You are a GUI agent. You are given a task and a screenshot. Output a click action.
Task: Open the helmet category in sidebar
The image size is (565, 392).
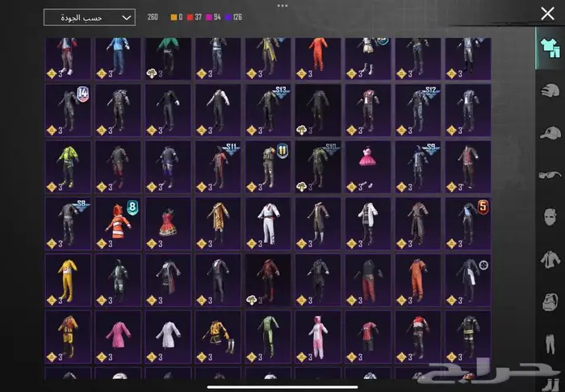click(548, 90)
